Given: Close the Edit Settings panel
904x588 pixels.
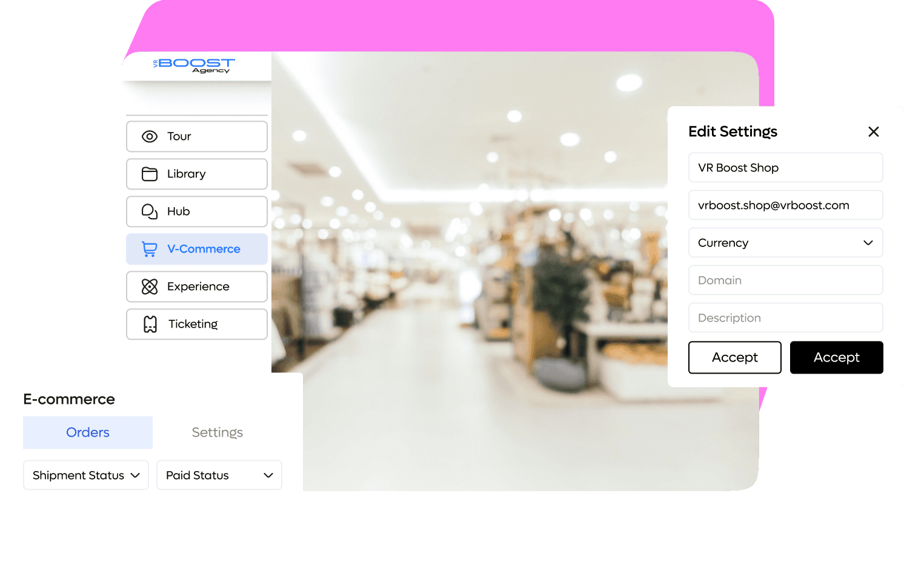Looking at the screenshot, I should click(x=873, y=131).
